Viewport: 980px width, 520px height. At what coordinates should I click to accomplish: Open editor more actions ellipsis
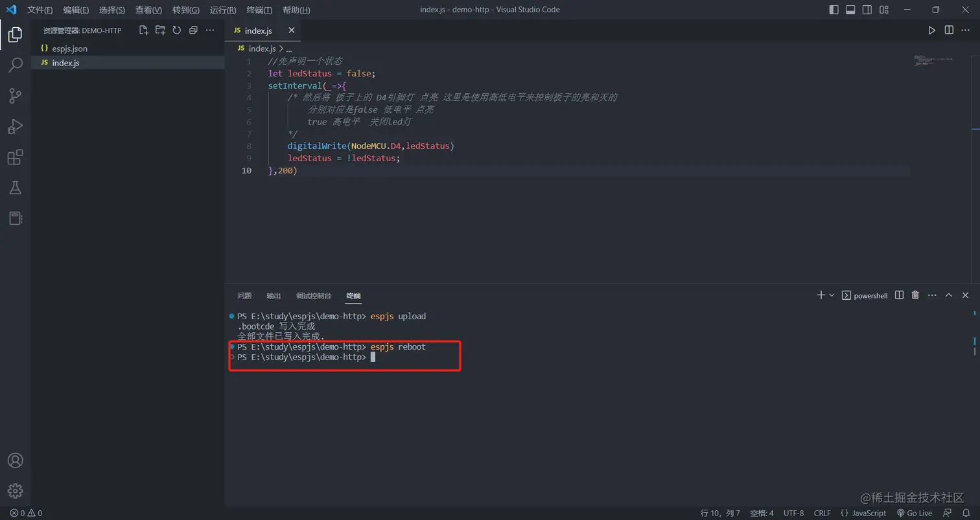(x=966, y=30)
